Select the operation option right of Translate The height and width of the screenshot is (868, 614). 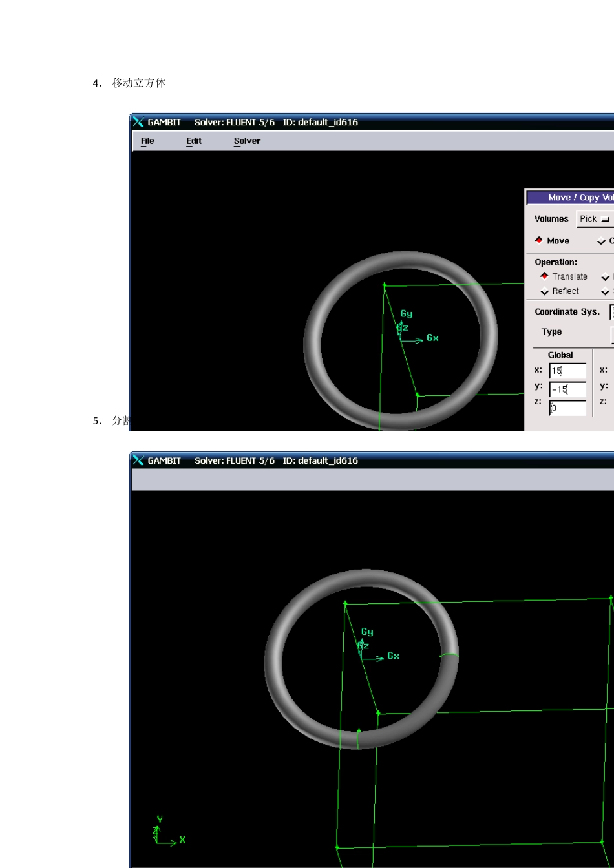tap(606, 277)
